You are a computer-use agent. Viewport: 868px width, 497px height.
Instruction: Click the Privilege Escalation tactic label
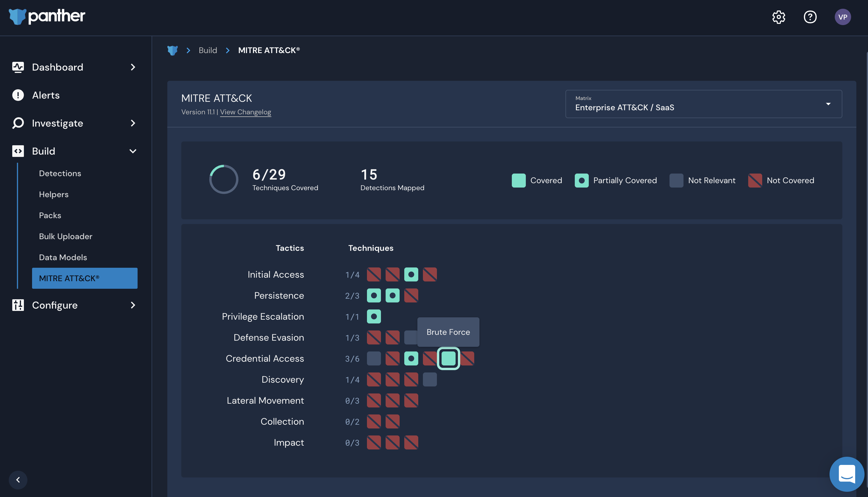pyautogui.click(x=263, y=316)
